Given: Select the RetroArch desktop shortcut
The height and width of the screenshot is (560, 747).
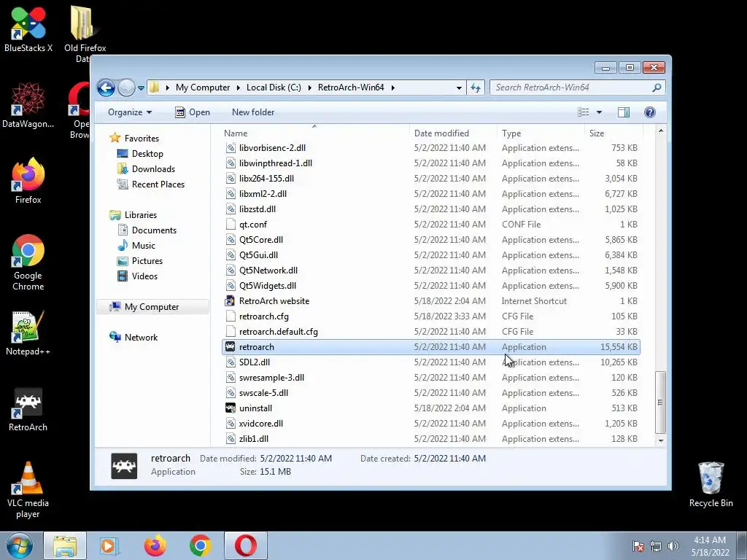Looking at the screenshot, I should tap(28, 409).
